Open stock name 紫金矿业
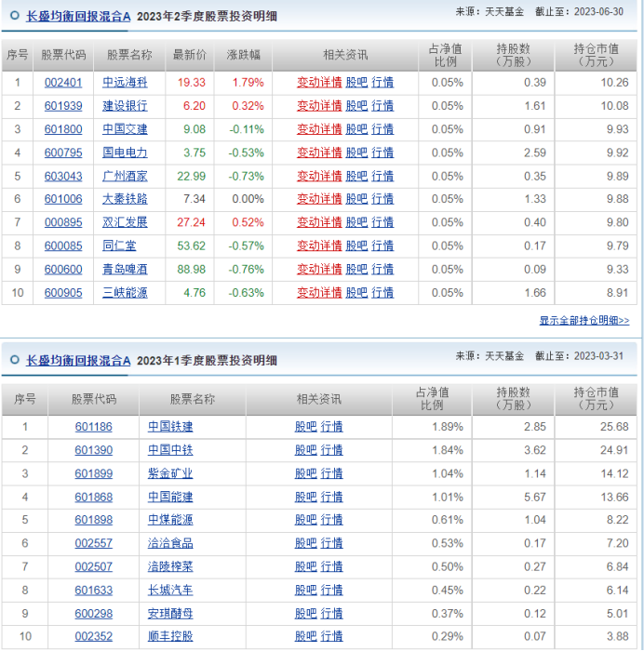 point(170,473)
